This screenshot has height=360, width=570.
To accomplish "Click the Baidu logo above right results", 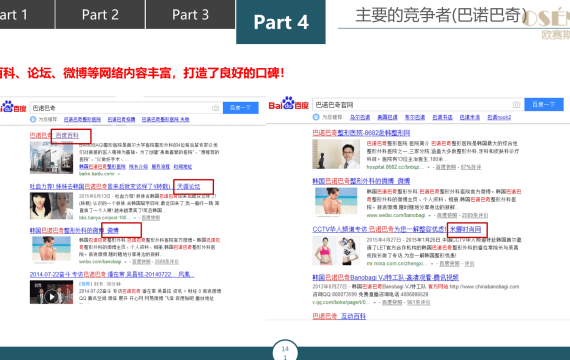I will tap(289, 104).
